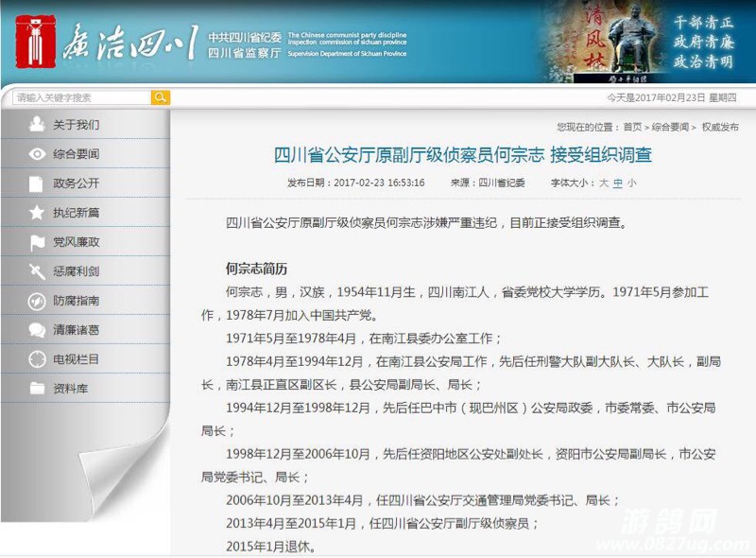Click the sword icon beside 惩腐利剑

point(37,271)
